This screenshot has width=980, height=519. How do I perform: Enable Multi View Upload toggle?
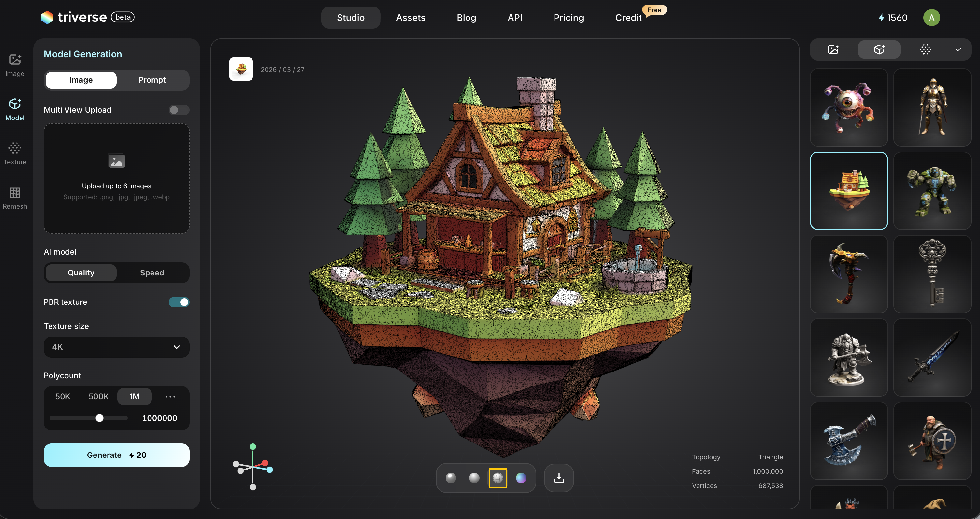click(x=179, y=110)
